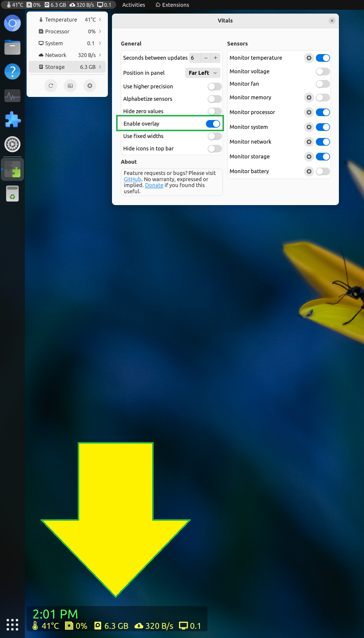Close the Vitals preferences window

[x=332, y=21]
